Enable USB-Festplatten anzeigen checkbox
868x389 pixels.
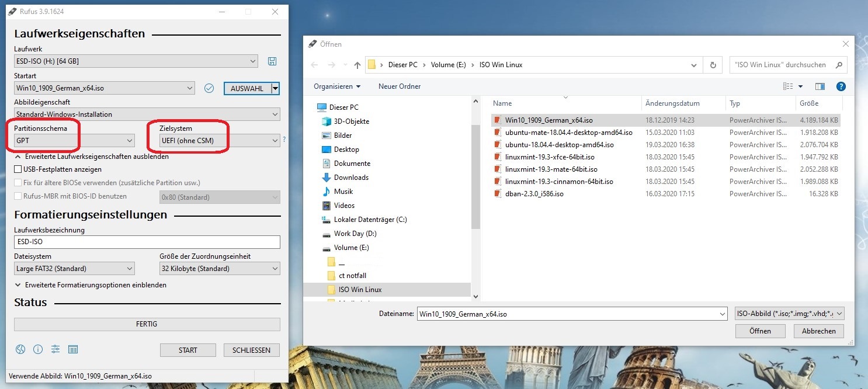click(x=18, y=169)
